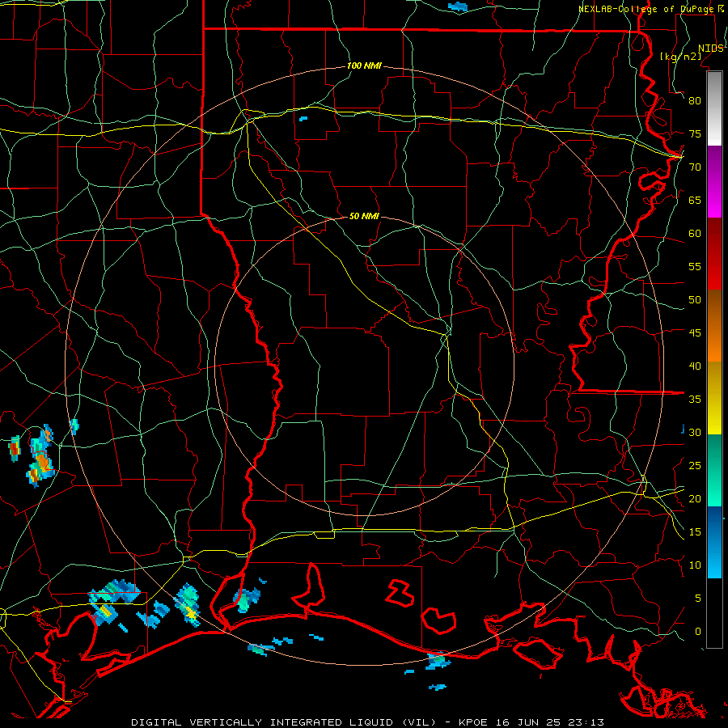Click the scale value 40
Image resolution: width=728 pixels, height=728 pixels.
695,366
